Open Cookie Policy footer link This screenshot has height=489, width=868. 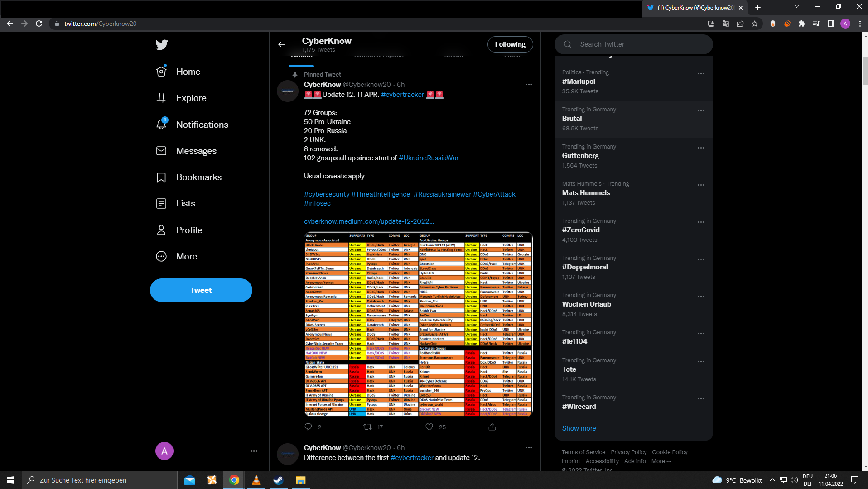(x=670, y=452)
